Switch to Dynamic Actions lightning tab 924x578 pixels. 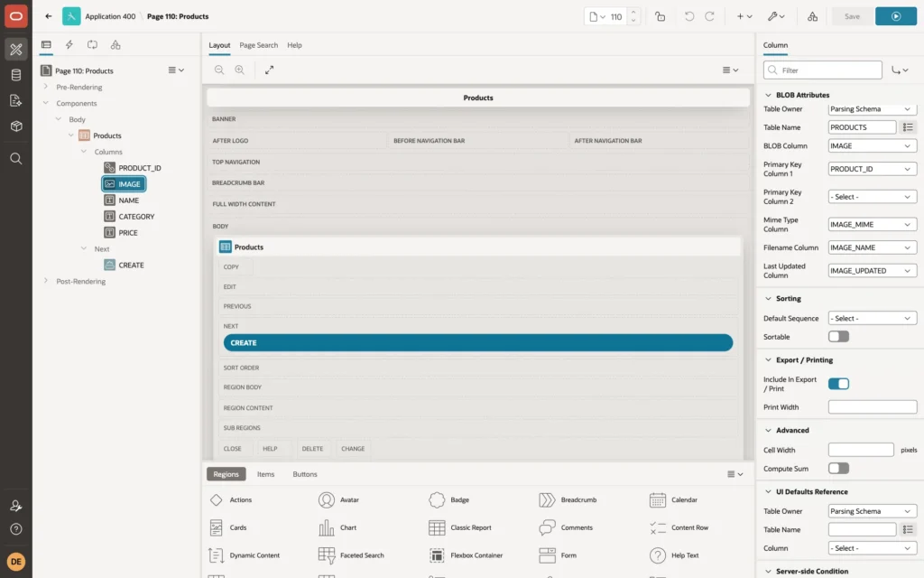tap(69, 45)
